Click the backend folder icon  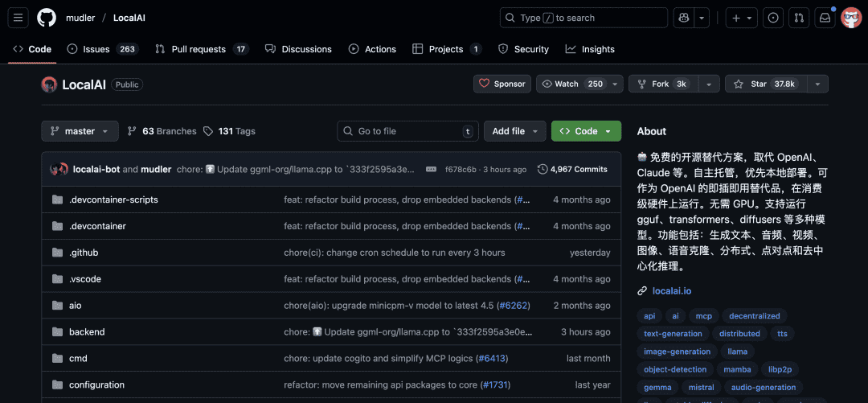(x=58, y=332)
